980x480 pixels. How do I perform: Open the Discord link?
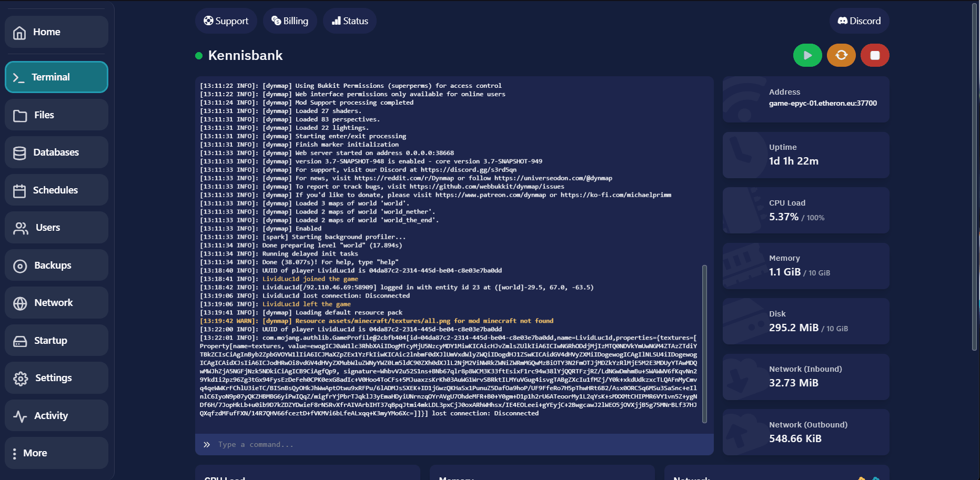pyautogui.click(x=859, y=21)
